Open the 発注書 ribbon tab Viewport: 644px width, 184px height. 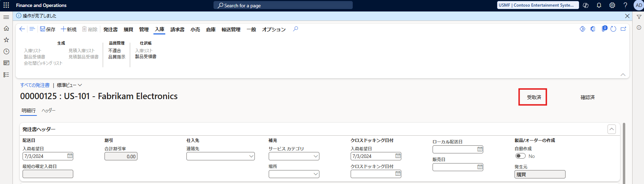point(110,30)
